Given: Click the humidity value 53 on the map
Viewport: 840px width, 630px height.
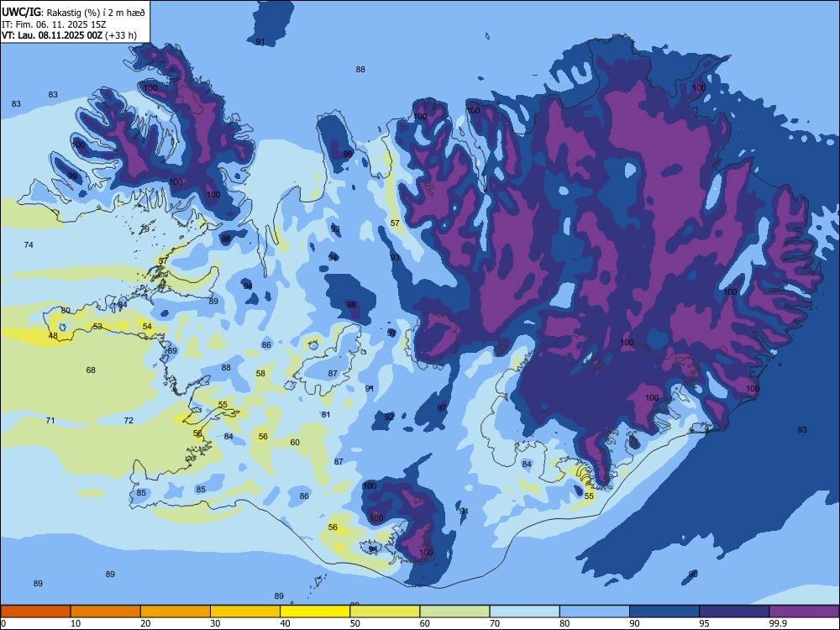Looking at the screenshot, I should click(97, 326).
